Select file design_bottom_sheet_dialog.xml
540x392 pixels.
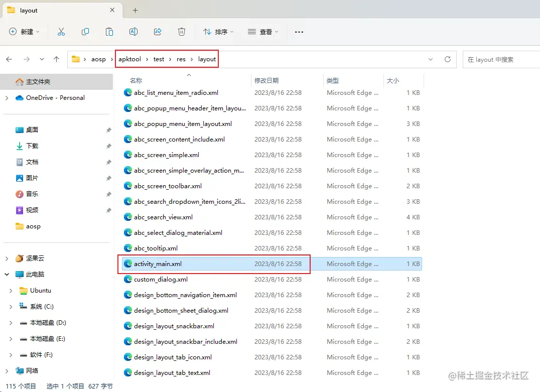coord(272,310)
